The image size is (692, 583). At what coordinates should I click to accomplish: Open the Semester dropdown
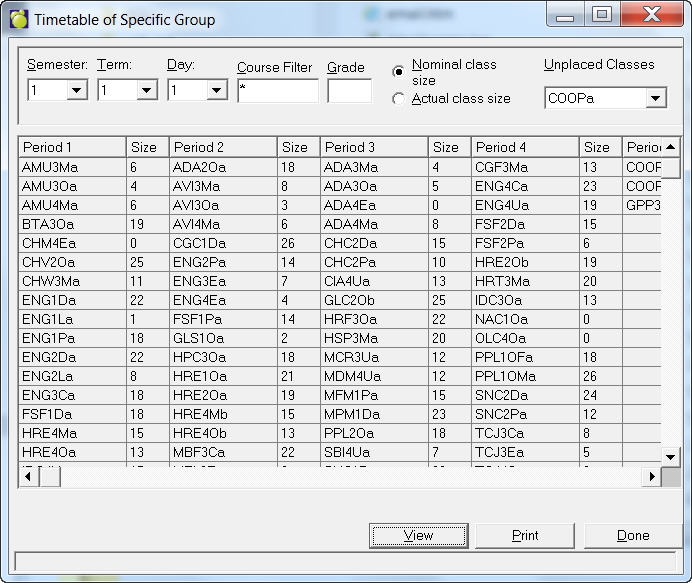pos(77,91)
